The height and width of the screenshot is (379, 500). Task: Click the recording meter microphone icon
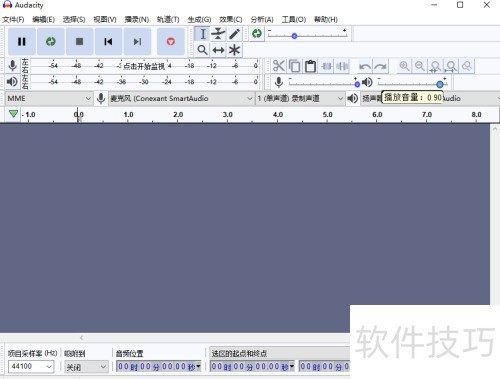13,66
